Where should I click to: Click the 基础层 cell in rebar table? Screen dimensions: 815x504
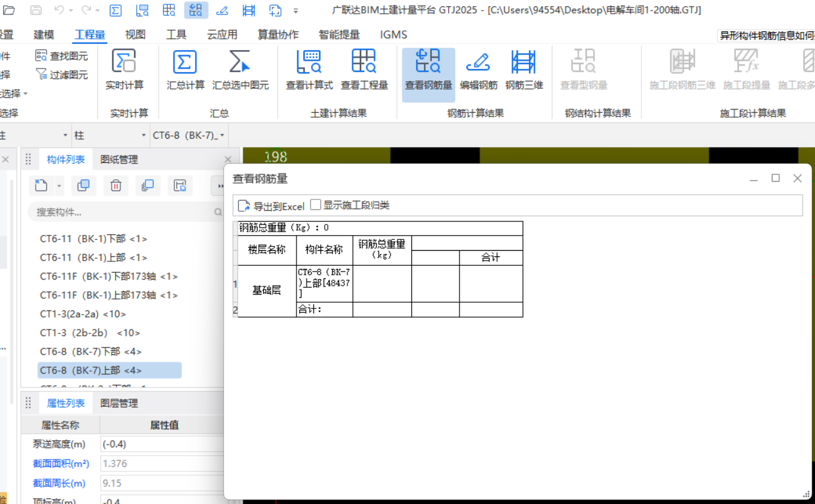point(267,291)
